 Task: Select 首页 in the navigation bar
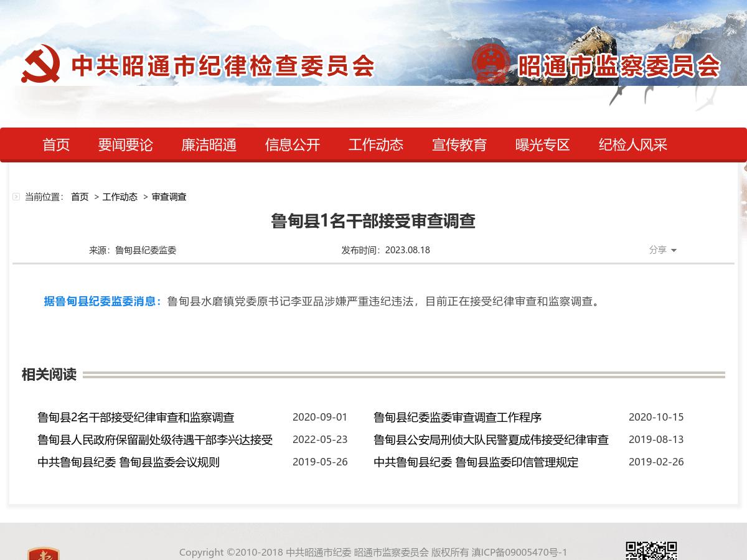point(55,144)
